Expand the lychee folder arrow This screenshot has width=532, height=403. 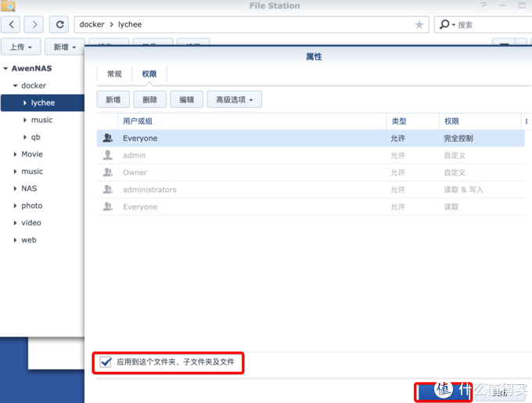(x=25, y=103)
